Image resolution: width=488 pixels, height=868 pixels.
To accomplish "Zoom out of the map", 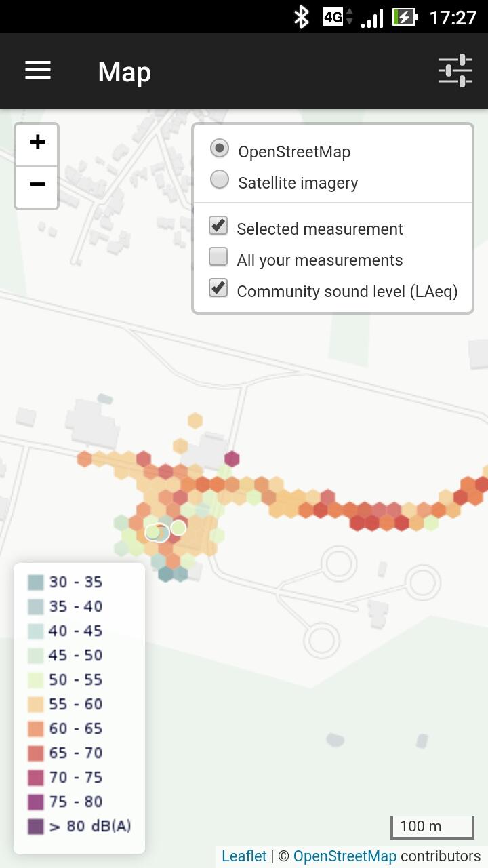I will pos(37,185).
